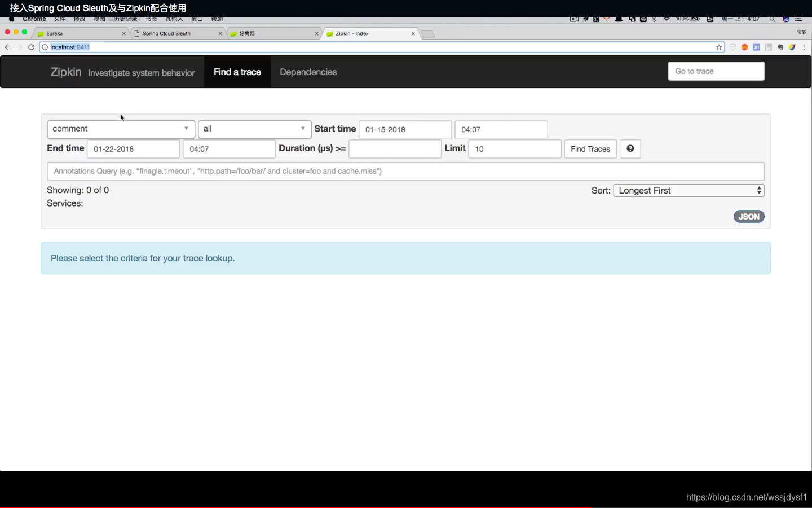Image resolution: width=812 pixels, height=508 pixels.
Task: Click the colorful pencil extension icon
Action: click(x=792, y=47)
